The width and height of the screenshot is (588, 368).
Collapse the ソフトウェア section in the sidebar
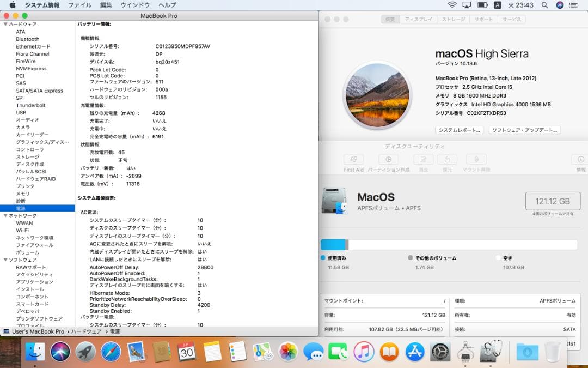pos(4,260)
